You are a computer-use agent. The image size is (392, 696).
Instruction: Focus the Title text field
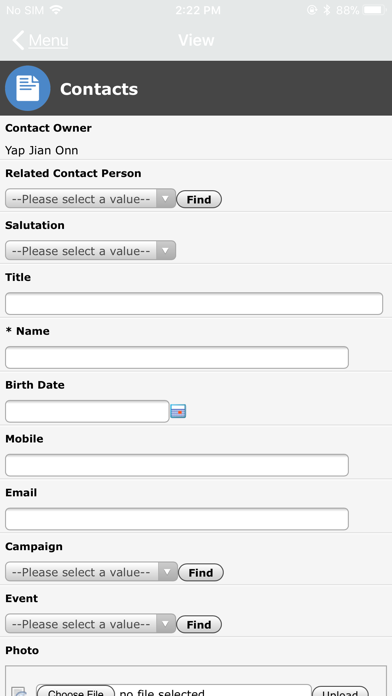click(x=194, y=304)
